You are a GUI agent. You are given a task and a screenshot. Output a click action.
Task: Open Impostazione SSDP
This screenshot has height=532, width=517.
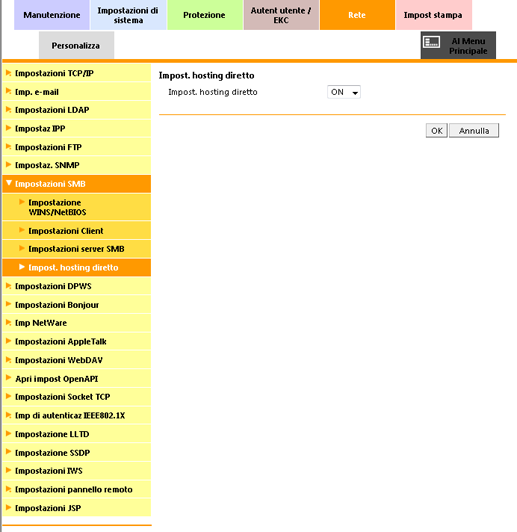point(77,452)
